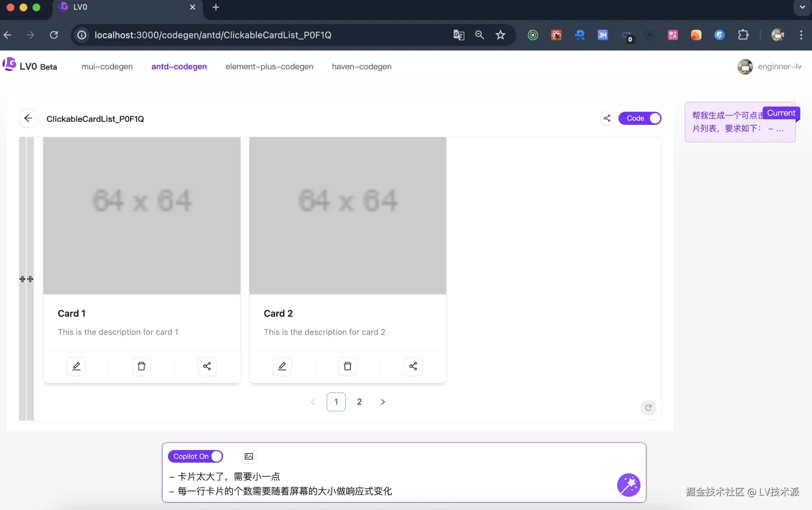Click the edit pencil icon on Card 2
Screen dimensions: 812x510
282,366
